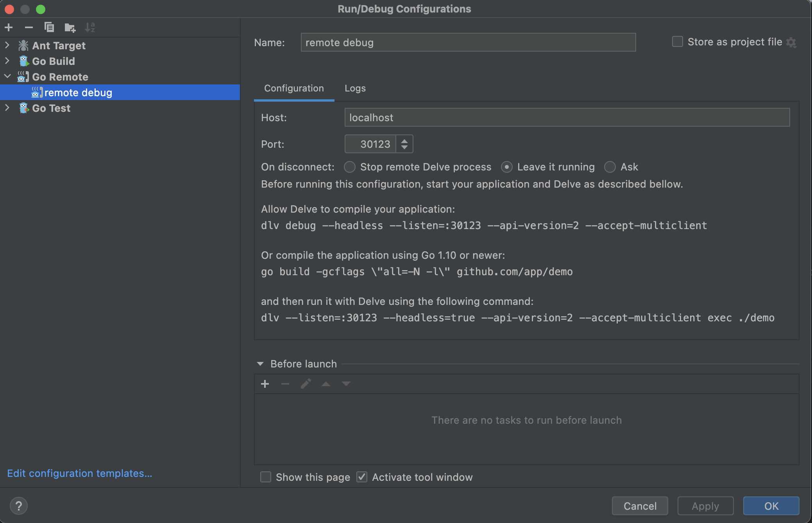The height and width of the screenshot is (523, 812).
Task: Select Stop remote Delve process option
Action: click(x=350, y=167)
